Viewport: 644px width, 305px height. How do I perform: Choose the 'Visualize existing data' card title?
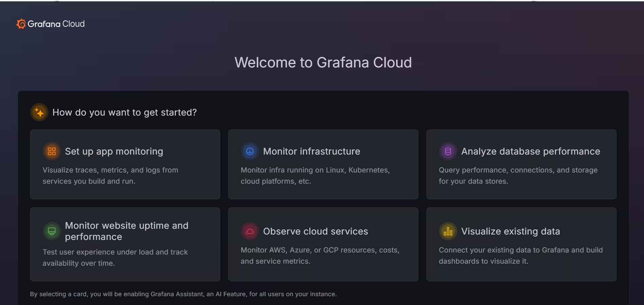click(511, 231)
